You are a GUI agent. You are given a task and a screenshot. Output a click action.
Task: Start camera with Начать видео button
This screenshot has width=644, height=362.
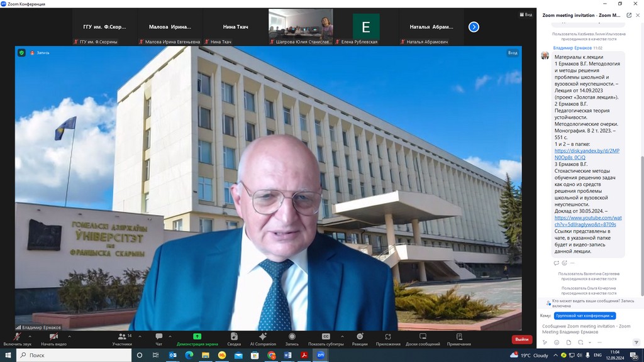pyautogui.click(x=53, y=339)
